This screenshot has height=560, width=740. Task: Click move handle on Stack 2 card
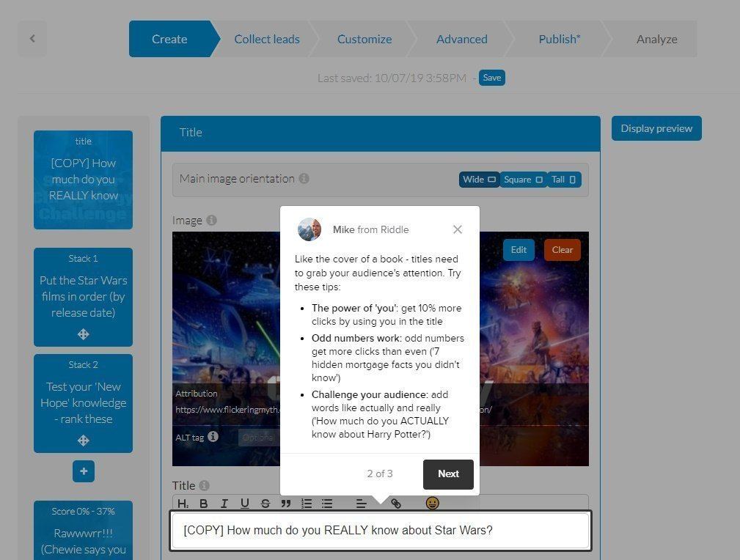tap(83, 441)
